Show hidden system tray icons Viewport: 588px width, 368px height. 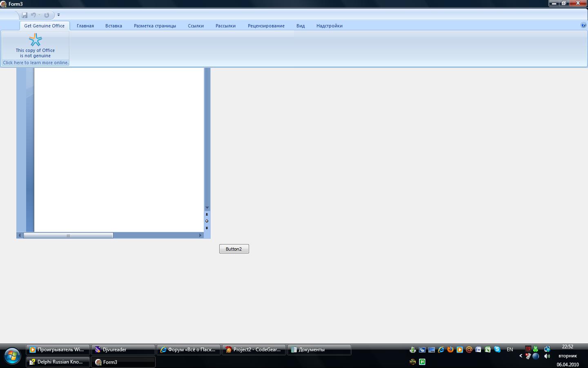pyautogui.click(x=521, y=356)
